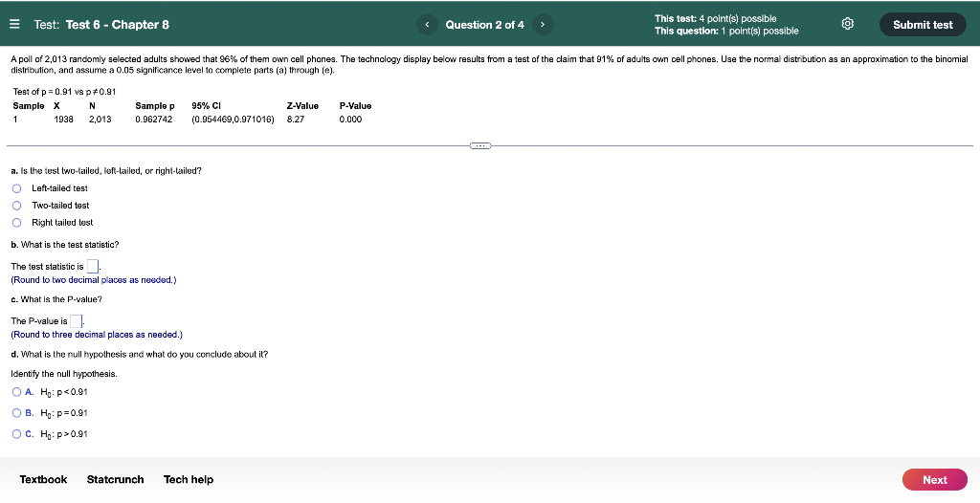The image size is (980, 503).
Task: Click the '95% CI' column header
Action: point(207,105)
